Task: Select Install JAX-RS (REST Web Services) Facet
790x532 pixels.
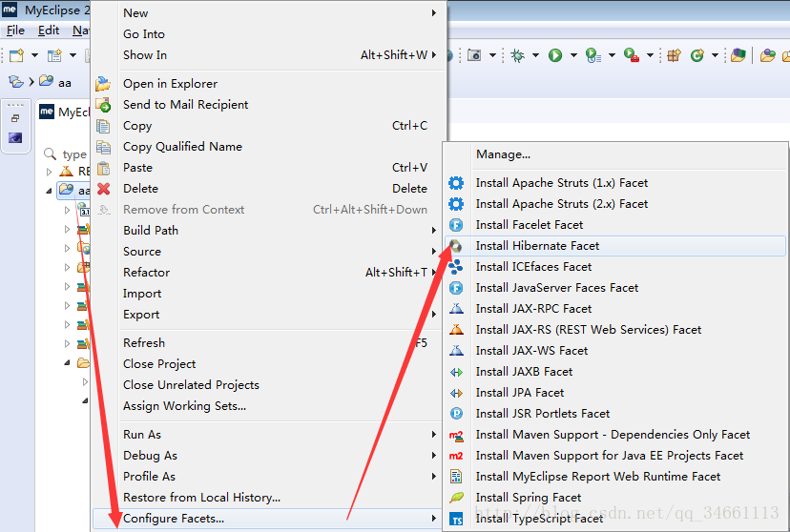Action: click(615, 330)
